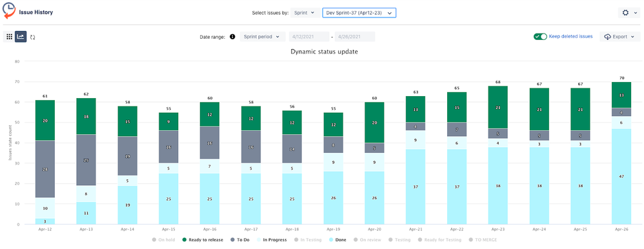Click the Export cloud download icon

click(x=608, y=37)
